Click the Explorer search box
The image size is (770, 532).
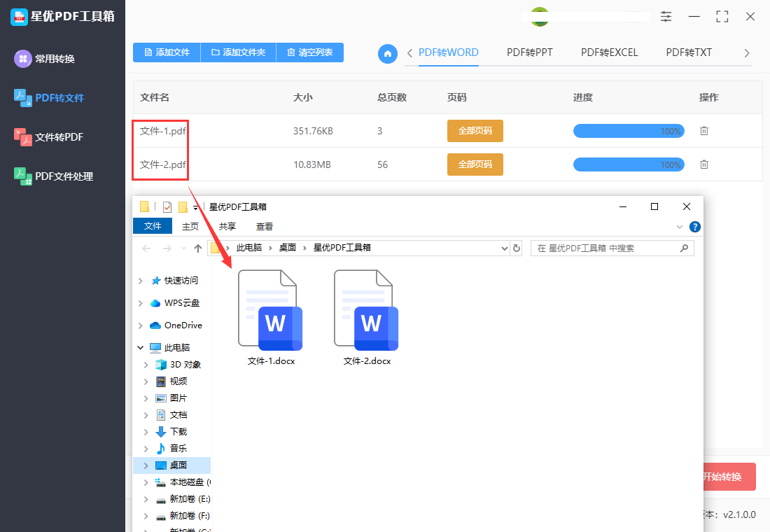click(x=612, y=248)
